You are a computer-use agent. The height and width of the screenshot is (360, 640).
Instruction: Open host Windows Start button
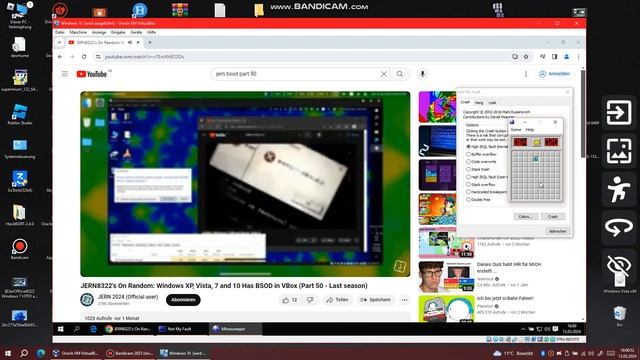[x=8, y=353]
